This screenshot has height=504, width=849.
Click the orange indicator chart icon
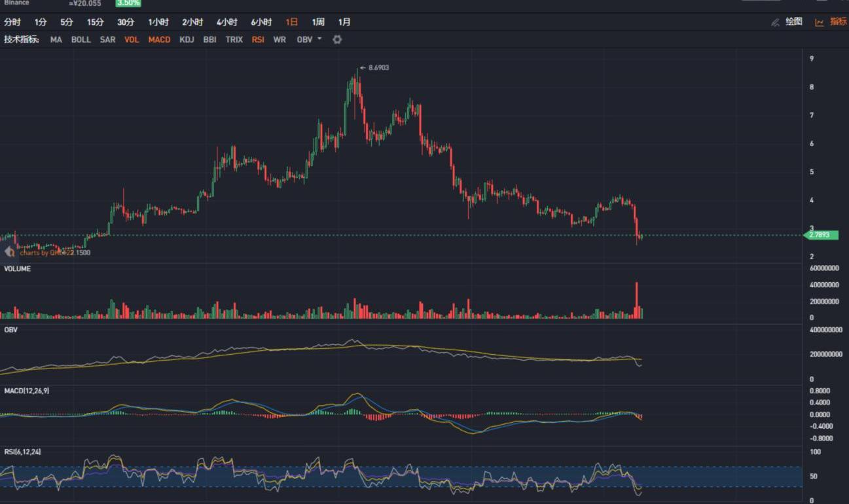coord(819,22)
